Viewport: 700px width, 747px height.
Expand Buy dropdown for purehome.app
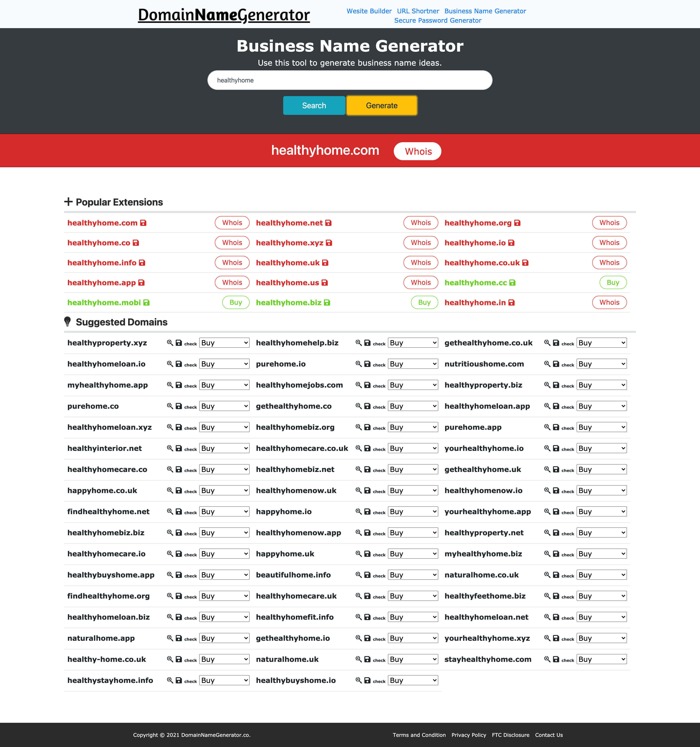[x=602, y=427]
